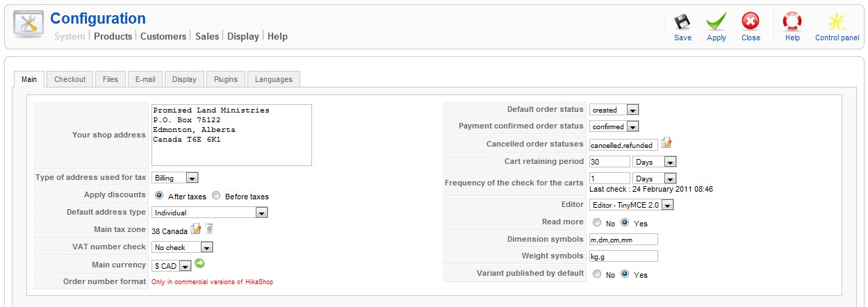Switch to the Checkout tab
Screen dimensions: 868x307
[x=69, y=79]
